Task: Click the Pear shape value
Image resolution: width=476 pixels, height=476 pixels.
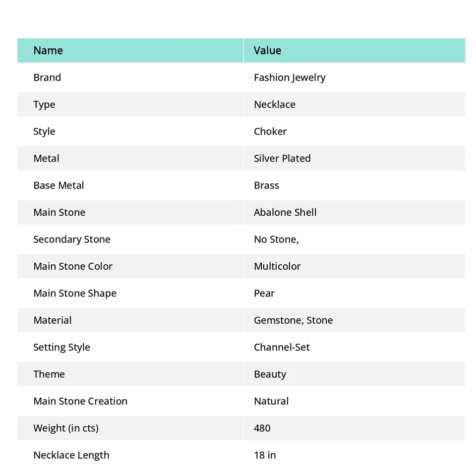Action: coord(264,293)
